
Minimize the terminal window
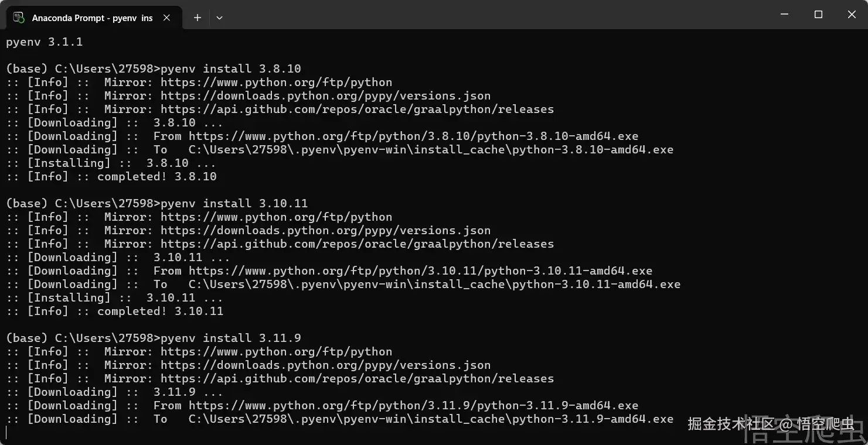tap(785, 15)
